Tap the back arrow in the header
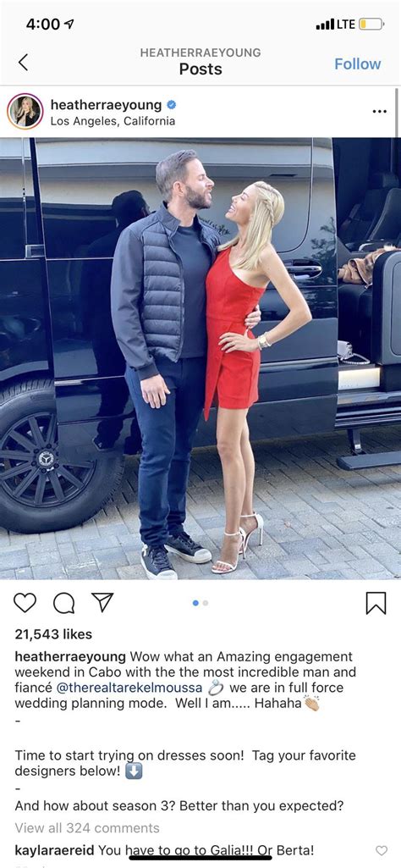Screen dimensions: 401x868 23,63
